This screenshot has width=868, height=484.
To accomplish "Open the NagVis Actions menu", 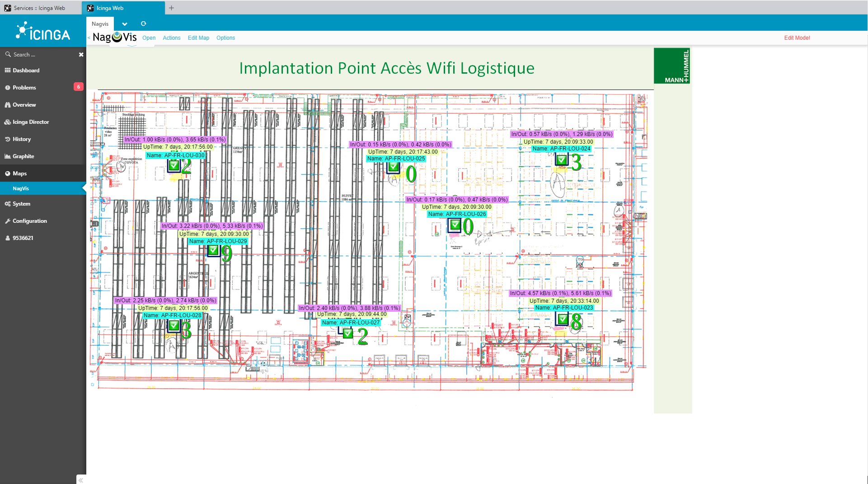I will (171, 38).
